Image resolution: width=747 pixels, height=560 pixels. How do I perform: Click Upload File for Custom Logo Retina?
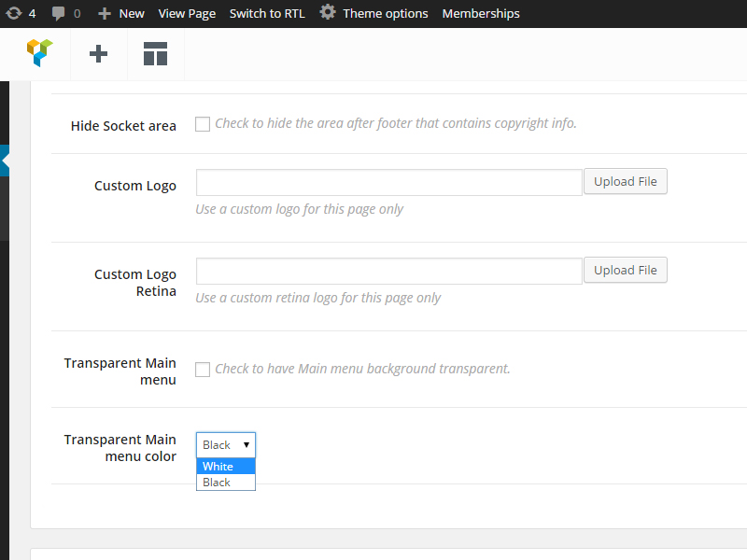tap(625, 270)
